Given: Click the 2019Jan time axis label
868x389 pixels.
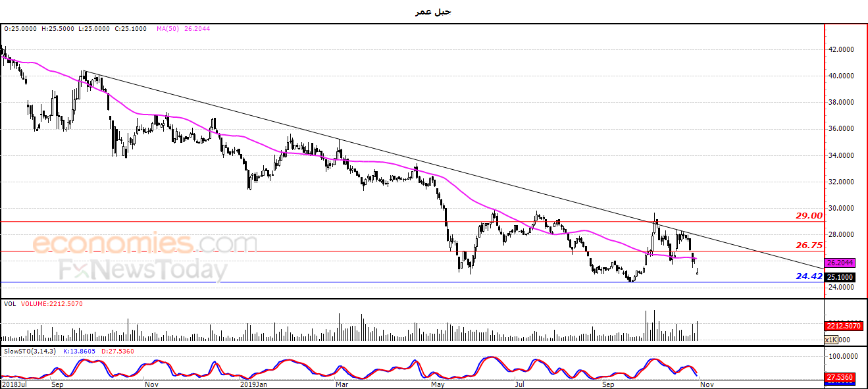Looking at the screenshot, I should point(253,383).
